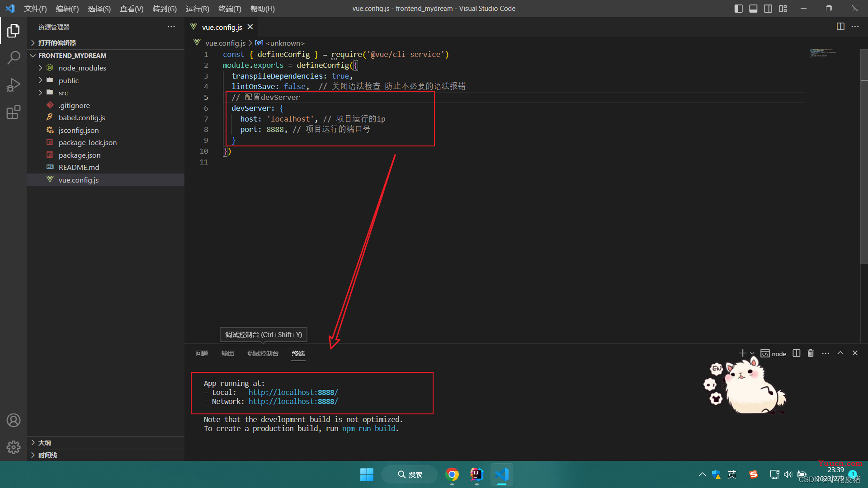Open the new terminal launch profile dropdown

pyautogui.click(x=752, y=353)
